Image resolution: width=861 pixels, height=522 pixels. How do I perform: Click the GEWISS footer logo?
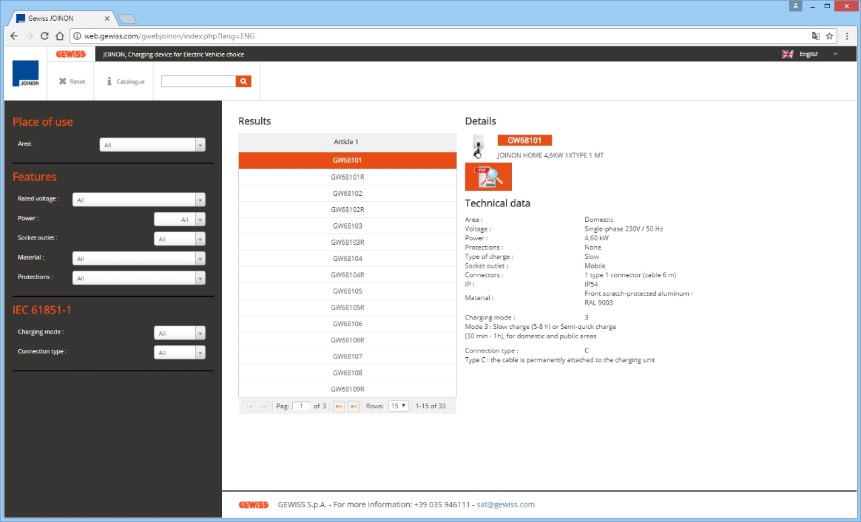[x=253, y=505]
